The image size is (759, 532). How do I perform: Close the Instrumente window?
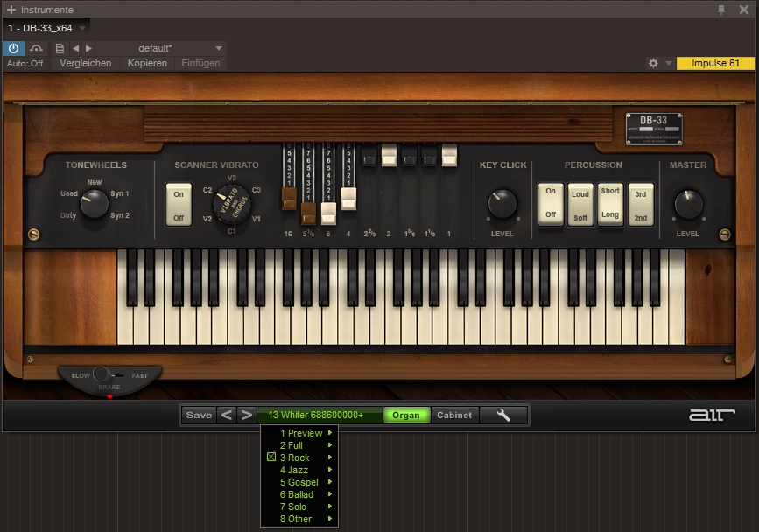click(x=744, y=10)
